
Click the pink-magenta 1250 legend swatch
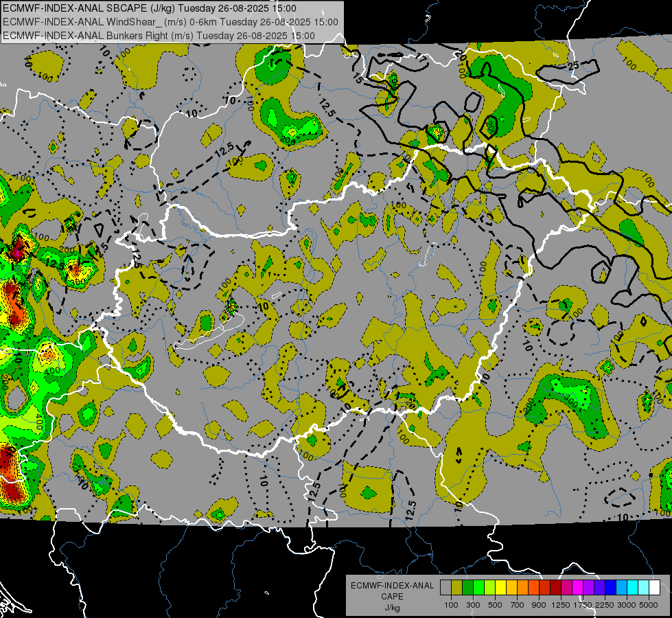566,588
